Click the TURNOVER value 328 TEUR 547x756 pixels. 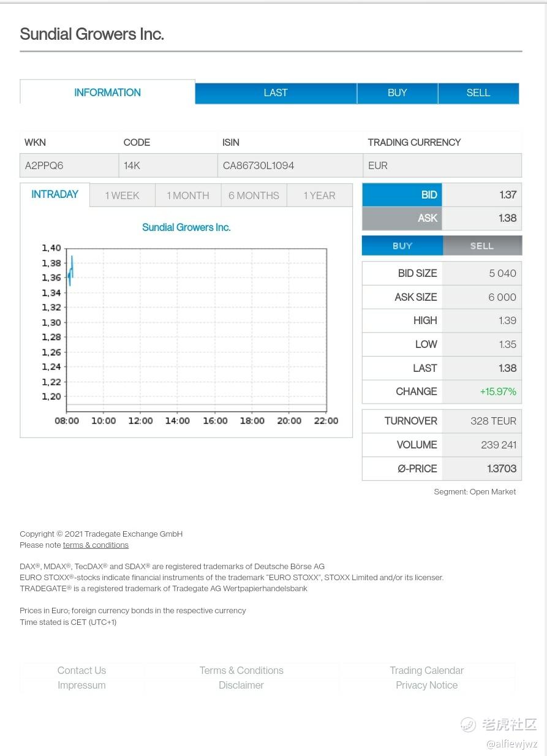(x=493, y=421)
